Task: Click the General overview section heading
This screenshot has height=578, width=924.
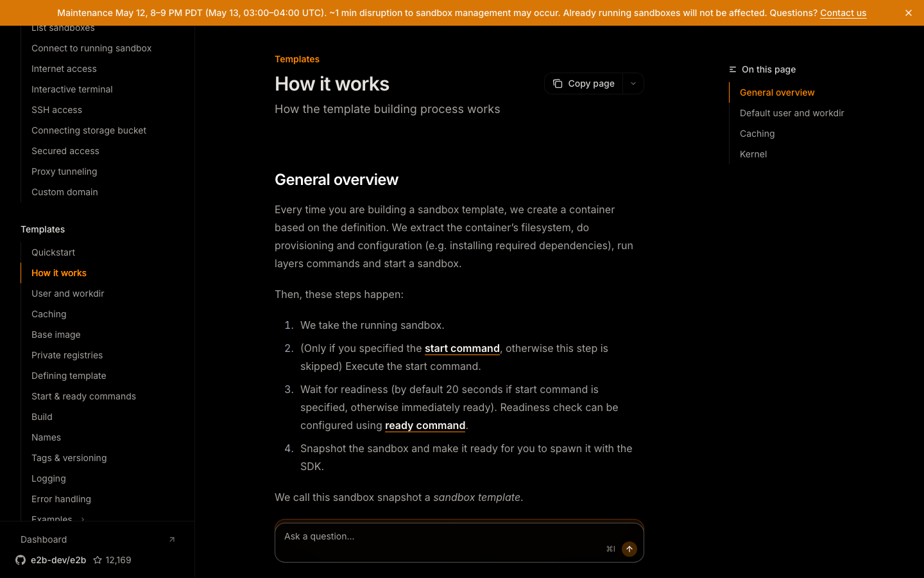Action: pyautogui.click(x=336, y=180)
